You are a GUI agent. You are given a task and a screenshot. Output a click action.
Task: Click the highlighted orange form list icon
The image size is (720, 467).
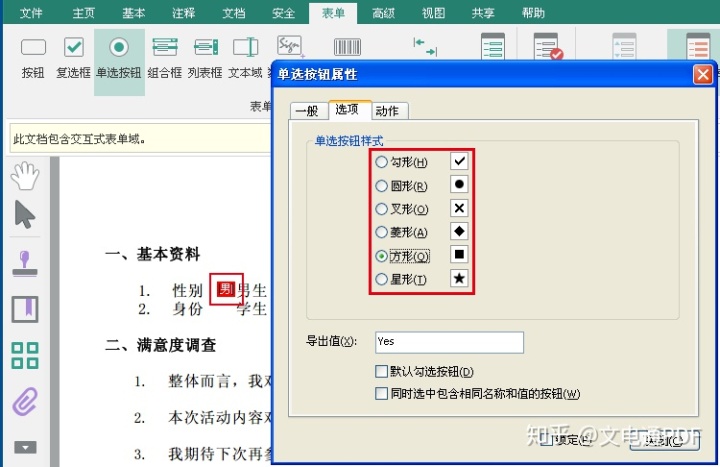tap(698, 46)
